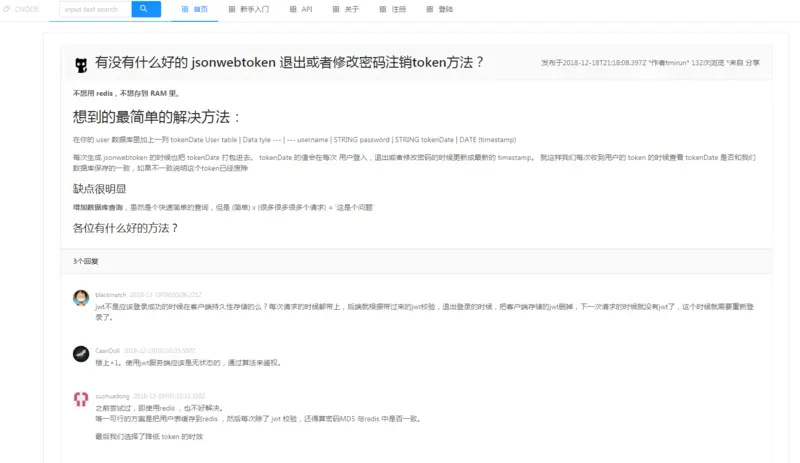800x463 pixels.
Task: Open the 关于 about menu item
Action: tap(345, 9)
